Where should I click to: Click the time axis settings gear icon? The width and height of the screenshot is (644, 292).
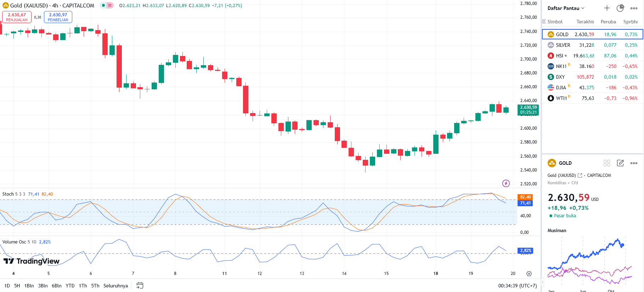coord(529,274)
